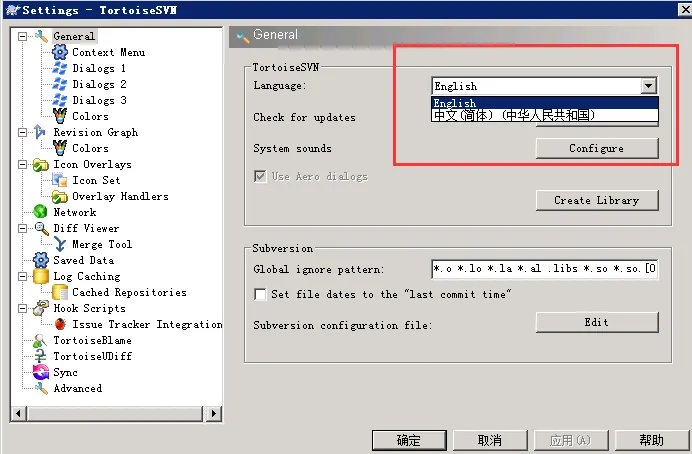Click the TortoiseUDiff icon
This screenshot has height=454, width=692.
click(40, 356)
